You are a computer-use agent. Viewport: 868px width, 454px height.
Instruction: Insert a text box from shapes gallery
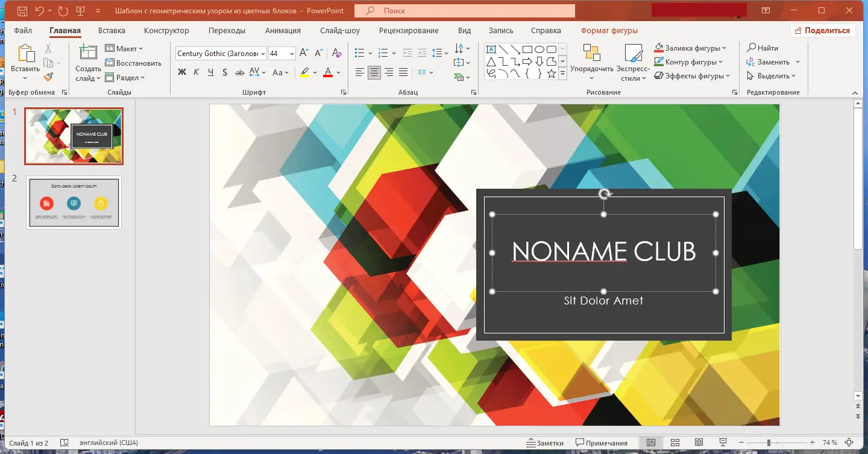tap(491, 49)
